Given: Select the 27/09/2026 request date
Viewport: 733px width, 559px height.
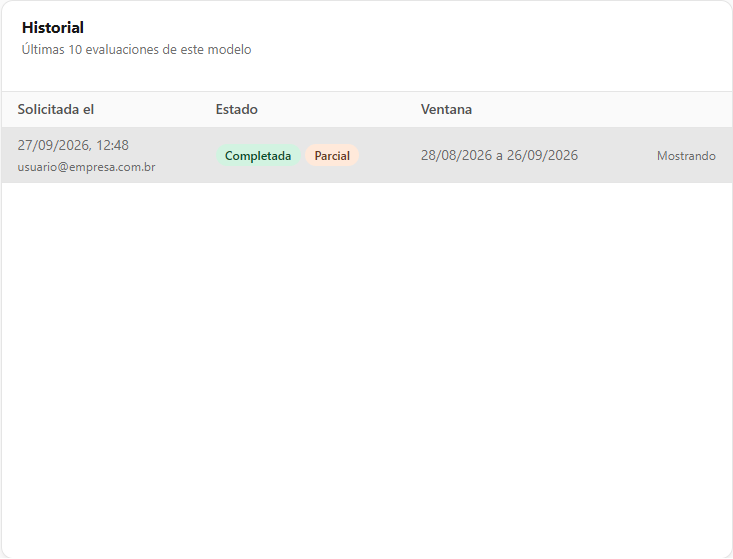Looking at the screenshot, I should click(54, 145).
